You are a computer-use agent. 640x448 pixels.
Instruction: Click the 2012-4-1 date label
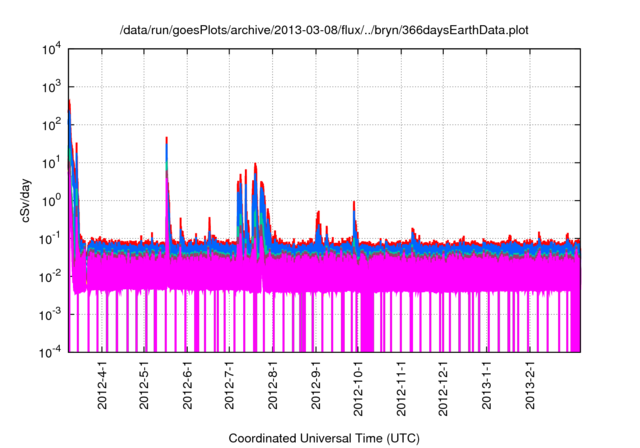pyautogui.click(x=102, y=384)
